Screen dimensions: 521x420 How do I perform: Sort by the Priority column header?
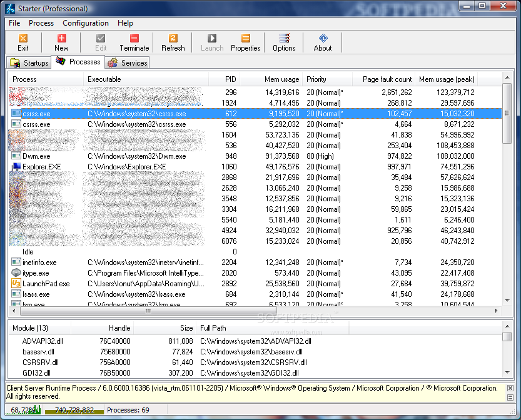click(x=327, y=79)
